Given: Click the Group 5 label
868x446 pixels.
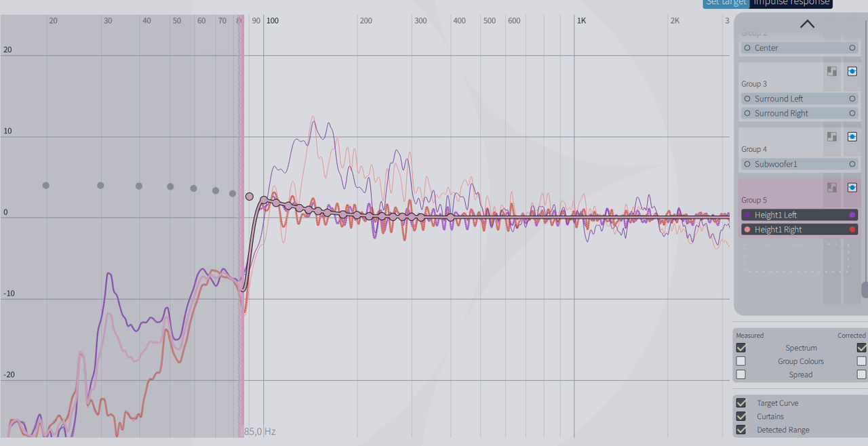Looking at the screenshot, I should pyautogui.click(x=754, y=200).
